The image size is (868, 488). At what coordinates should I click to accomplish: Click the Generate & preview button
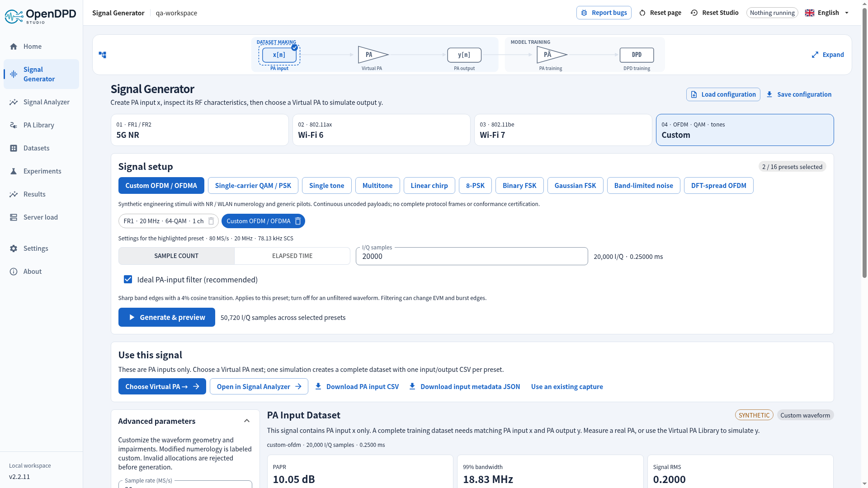pyautogui.click(x=166, y=317)
